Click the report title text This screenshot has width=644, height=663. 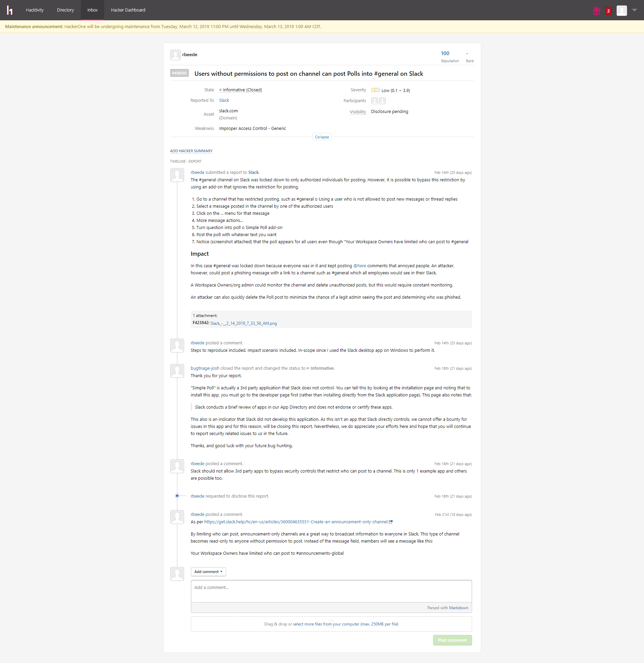click(309, 74)
